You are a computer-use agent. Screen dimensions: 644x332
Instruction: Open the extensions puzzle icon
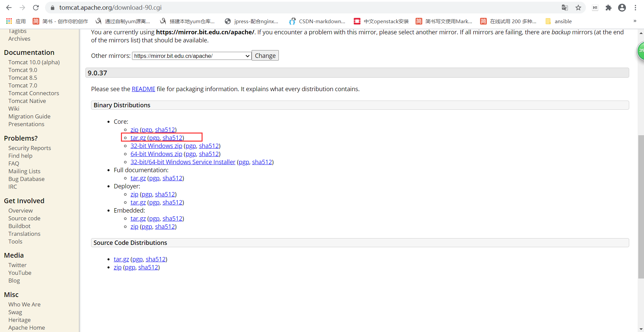tap(608, 7)
